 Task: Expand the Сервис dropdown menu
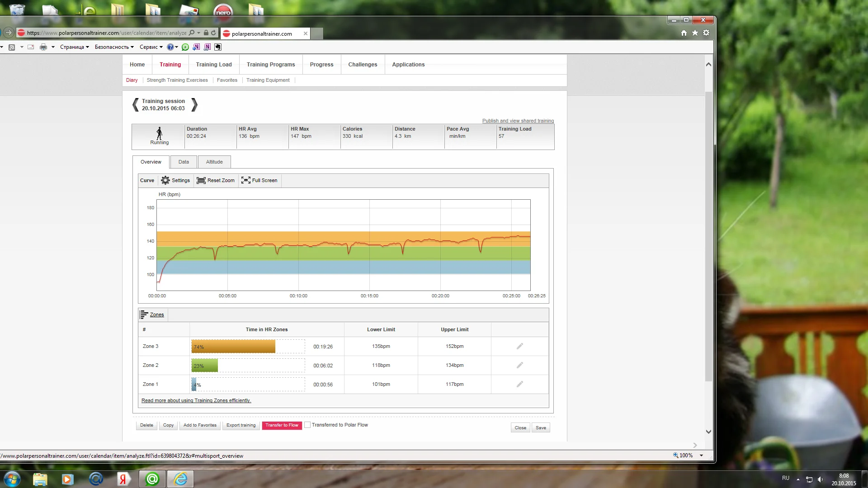(151, 47)
